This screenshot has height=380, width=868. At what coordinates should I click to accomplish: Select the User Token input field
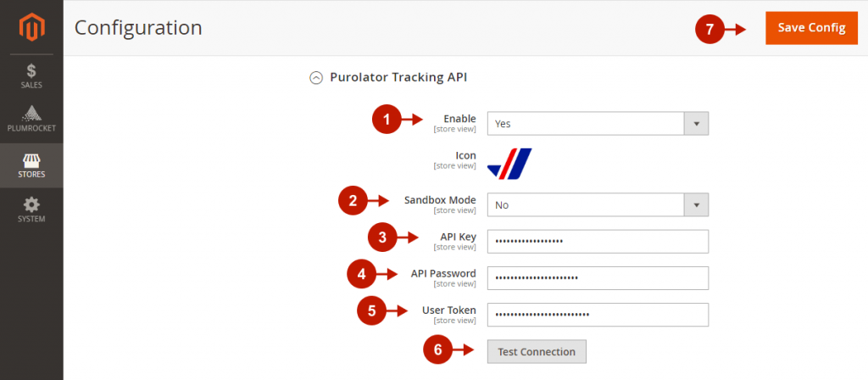tap(598, 315)
